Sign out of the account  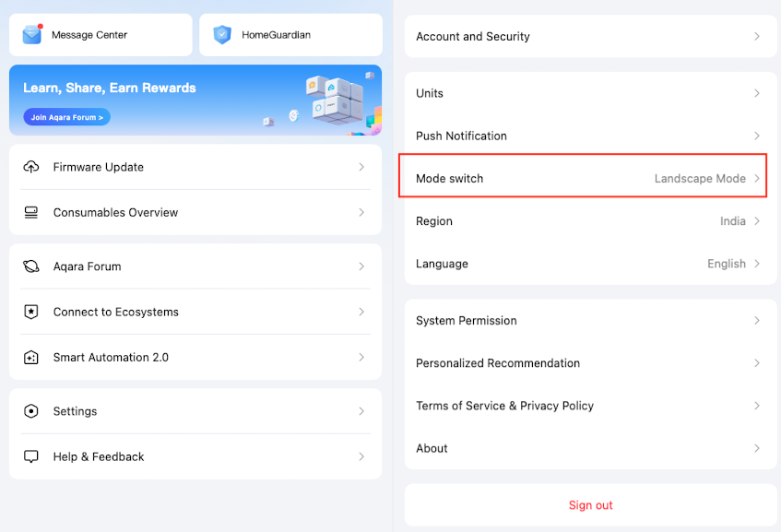pos(590,505)
